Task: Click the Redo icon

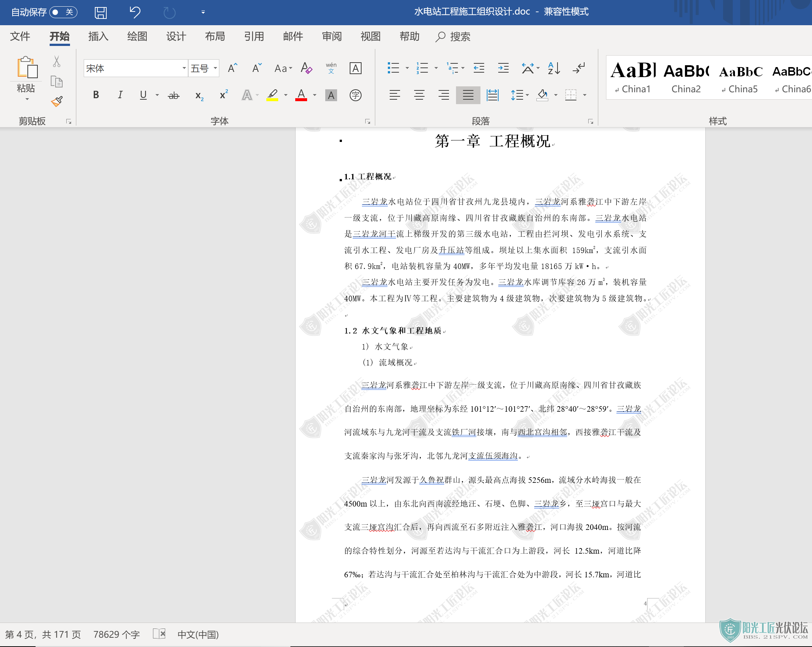Action: click(169, 13)
